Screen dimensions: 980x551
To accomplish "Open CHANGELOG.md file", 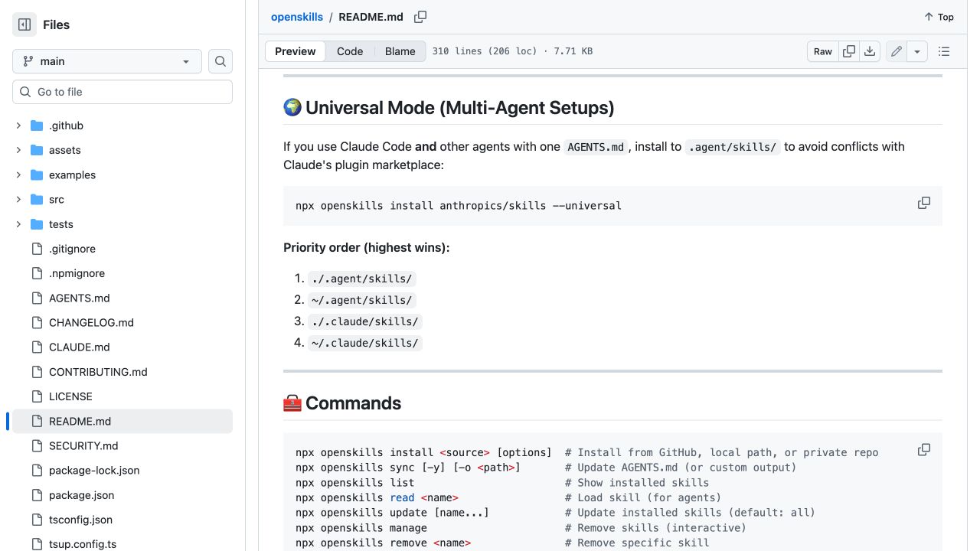I will (x=91, y=322).
